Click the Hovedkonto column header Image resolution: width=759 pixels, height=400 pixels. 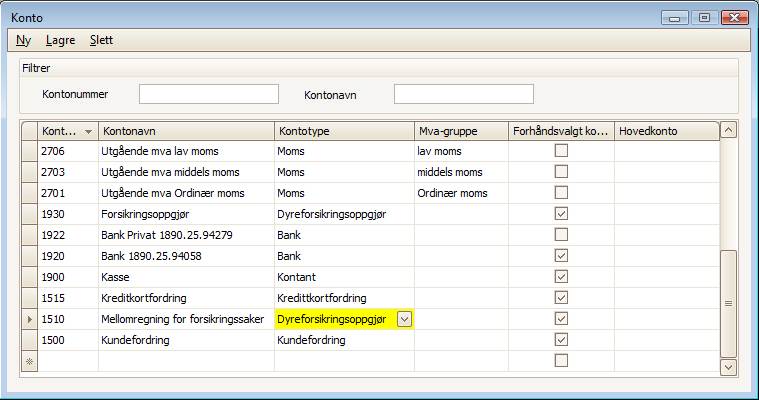(x=665, y=131)
